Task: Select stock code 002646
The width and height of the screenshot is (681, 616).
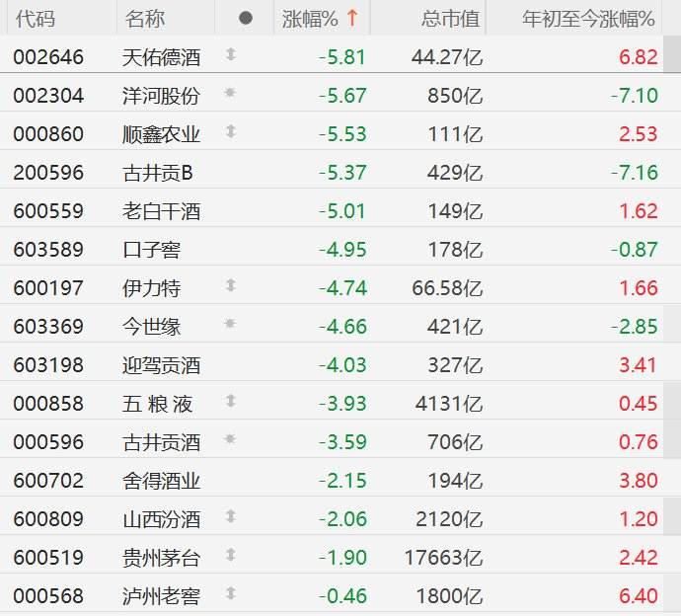Action: [x=48, y=57]
